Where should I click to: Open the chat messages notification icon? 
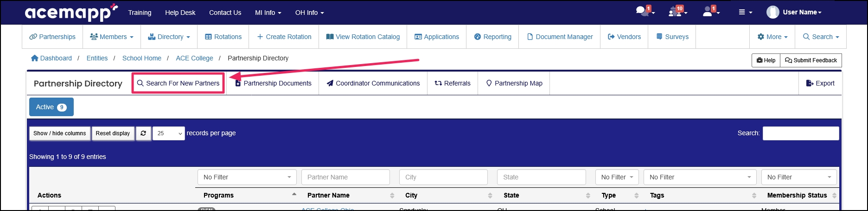(x=645, y=11)
